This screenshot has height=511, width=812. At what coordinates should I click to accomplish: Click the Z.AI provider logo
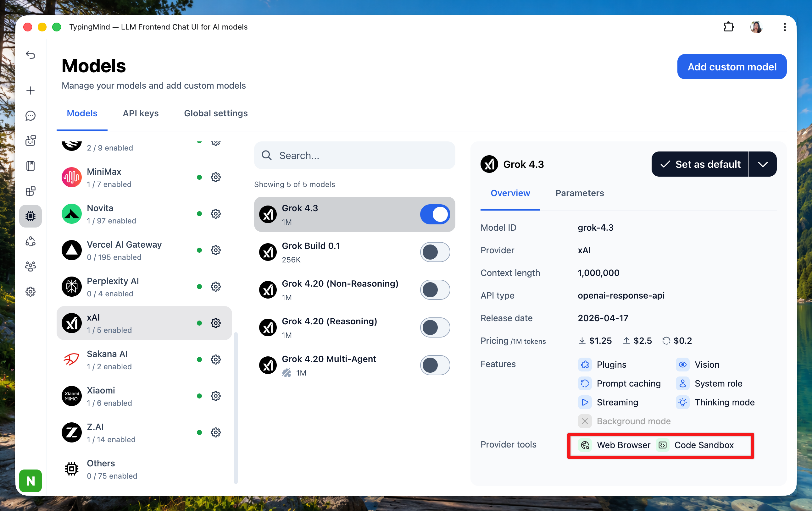tap(71, 432)
